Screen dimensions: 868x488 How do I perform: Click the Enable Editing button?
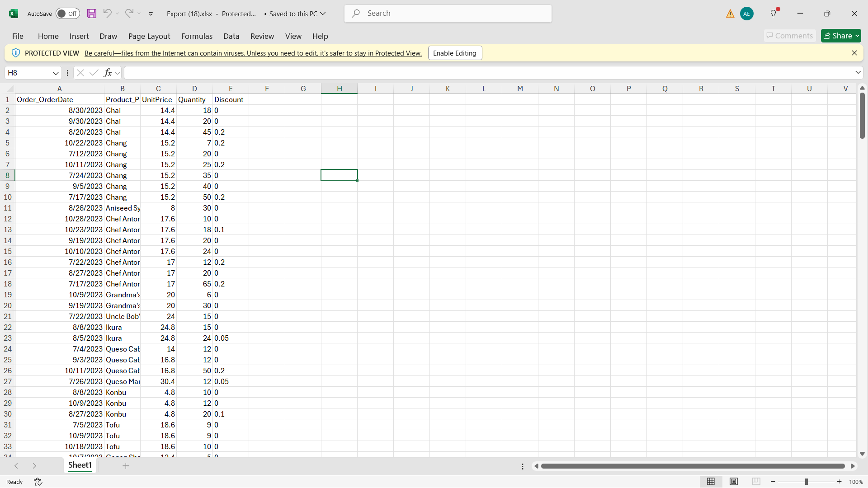(x=455, y=53)
